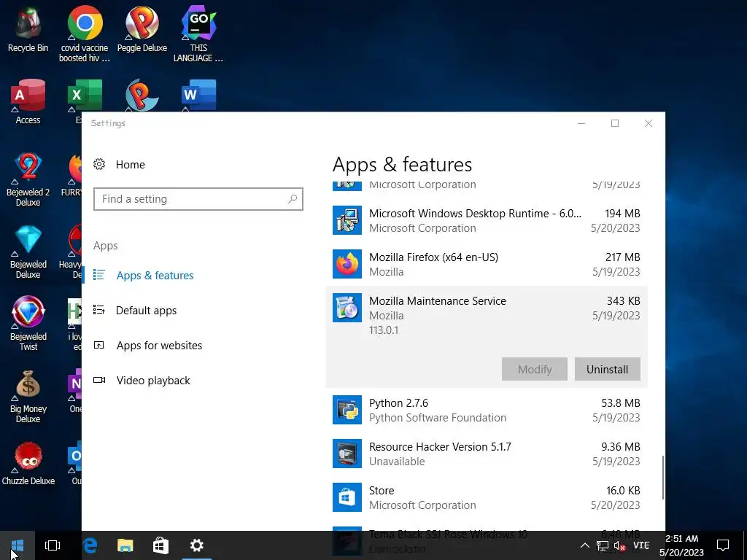Click the 194 MB size value

622,214
